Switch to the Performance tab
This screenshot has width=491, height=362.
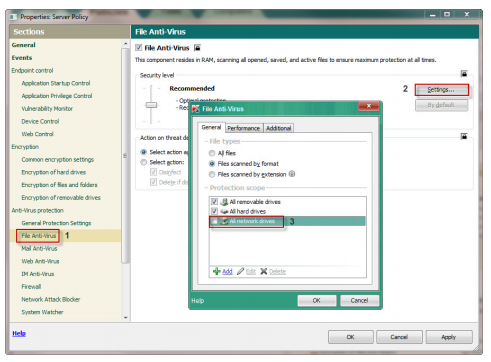point(244,128)
